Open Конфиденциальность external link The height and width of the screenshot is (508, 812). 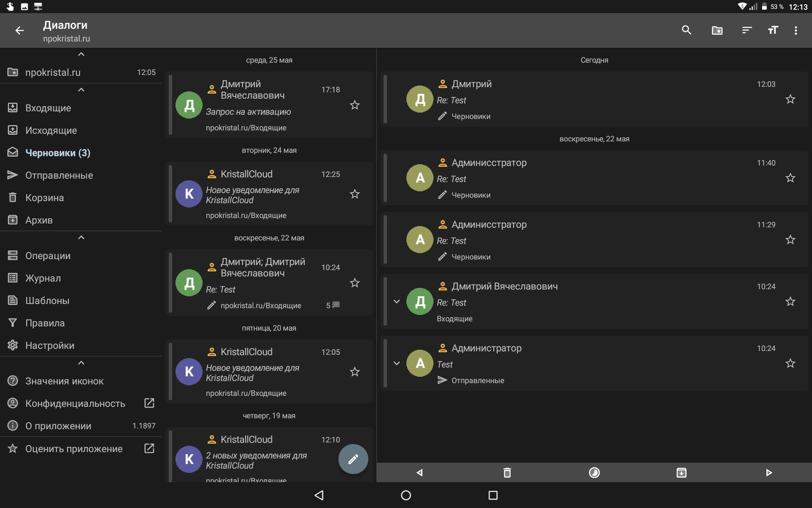[x=149, y=403]
